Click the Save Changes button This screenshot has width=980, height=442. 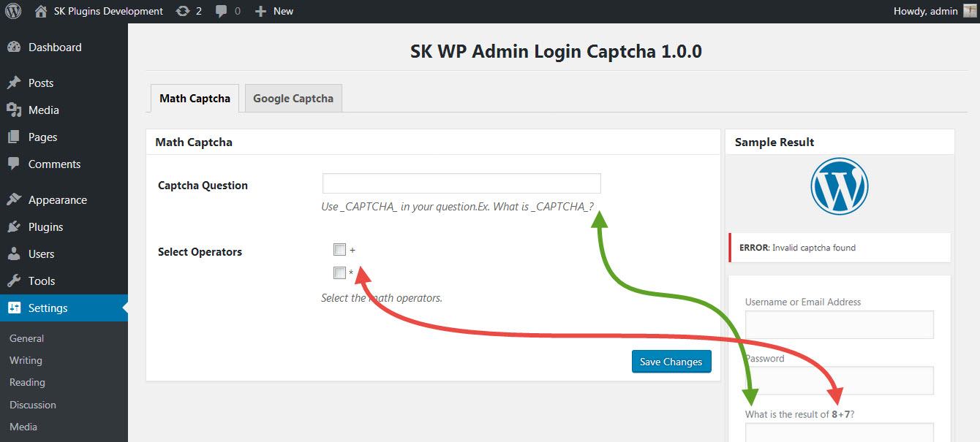click(671, 362)
